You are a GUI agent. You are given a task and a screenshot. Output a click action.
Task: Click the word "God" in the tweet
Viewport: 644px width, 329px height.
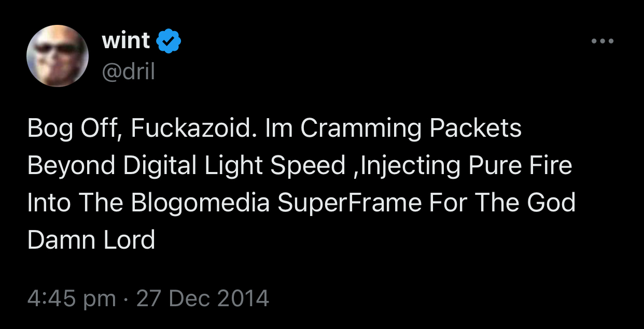pyautogui.click(x=551, y=203)
